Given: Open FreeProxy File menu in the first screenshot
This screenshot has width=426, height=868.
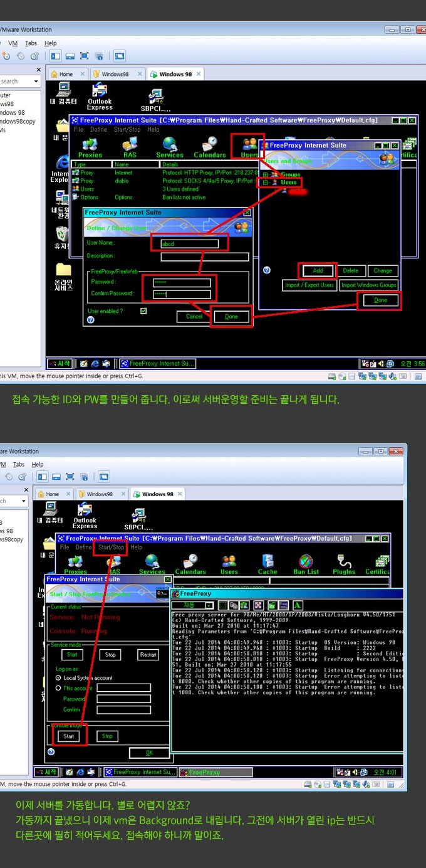Looking at the screenshot, I should point(79,130).
